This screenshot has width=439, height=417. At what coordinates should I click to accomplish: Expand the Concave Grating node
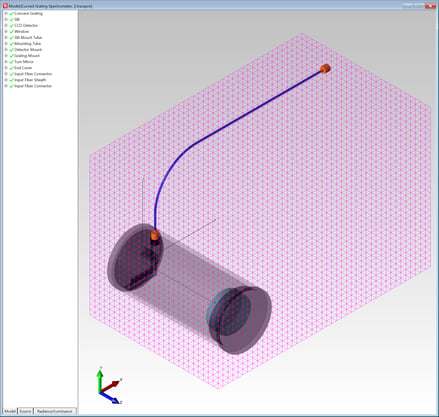pyautogui.click(x=6, y=13)
